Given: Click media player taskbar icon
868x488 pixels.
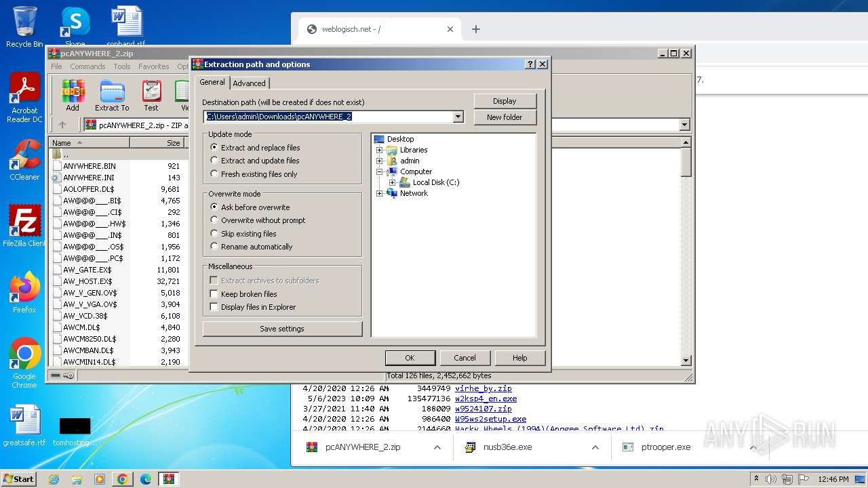Looking at the screenshot, I should (100, 479).
